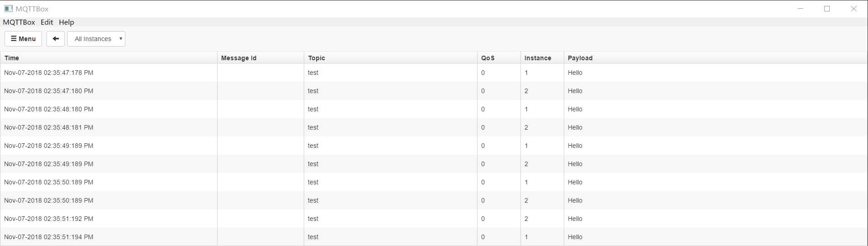This screenshot has height=246, width=868.
Task: Open the MQTTBox menu
Action: (x=19, y=22)
